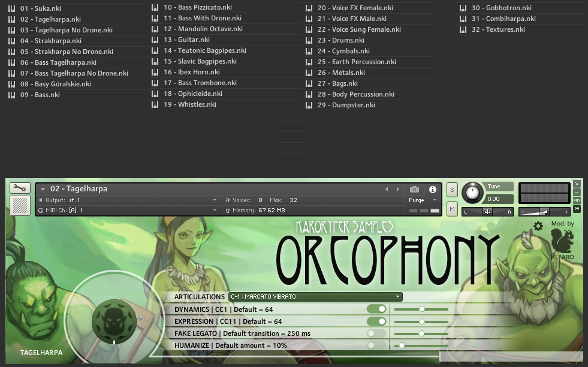The image size is (588, 367).
Task: Select 18 - Ophicleide.nki
Action: click(193, 94)
